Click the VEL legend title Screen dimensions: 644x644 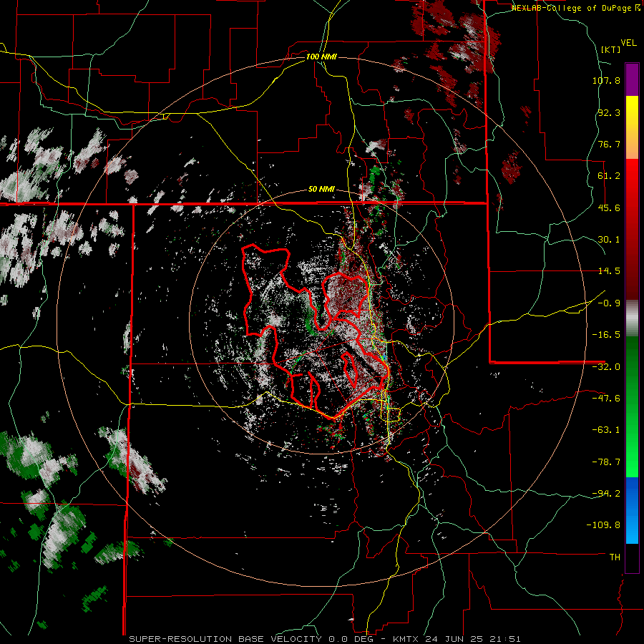point(629,43)
